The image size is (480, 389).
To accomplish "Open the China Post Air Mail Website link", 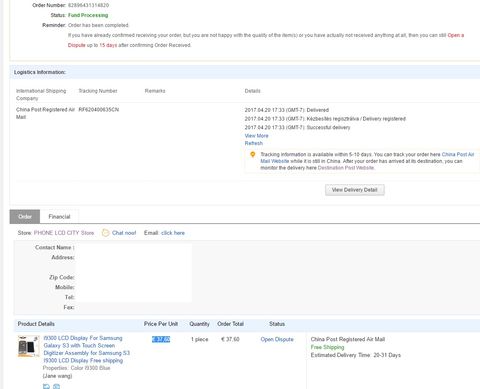I will click(x=367, y=158).
